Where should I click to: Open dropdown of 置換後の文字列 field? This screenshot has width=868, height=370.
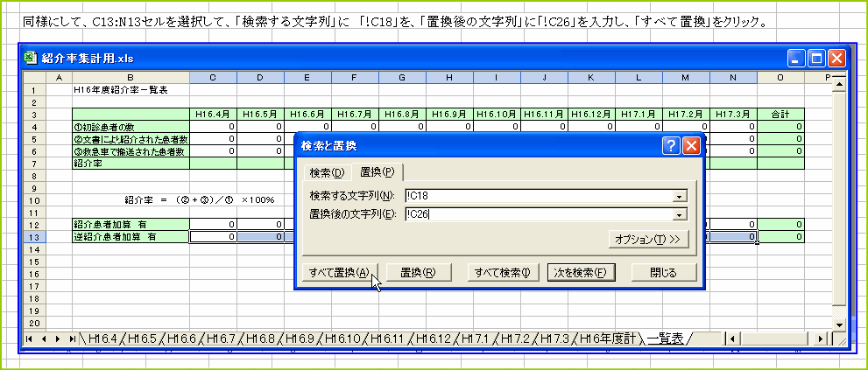coord(678,214)
